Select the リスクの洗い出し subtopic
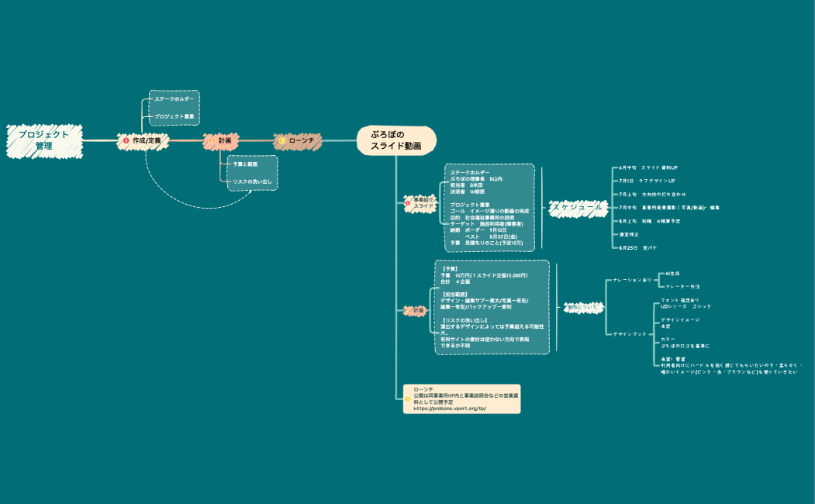This screenshot has width=815, height=504. click(x=251, y=181)
